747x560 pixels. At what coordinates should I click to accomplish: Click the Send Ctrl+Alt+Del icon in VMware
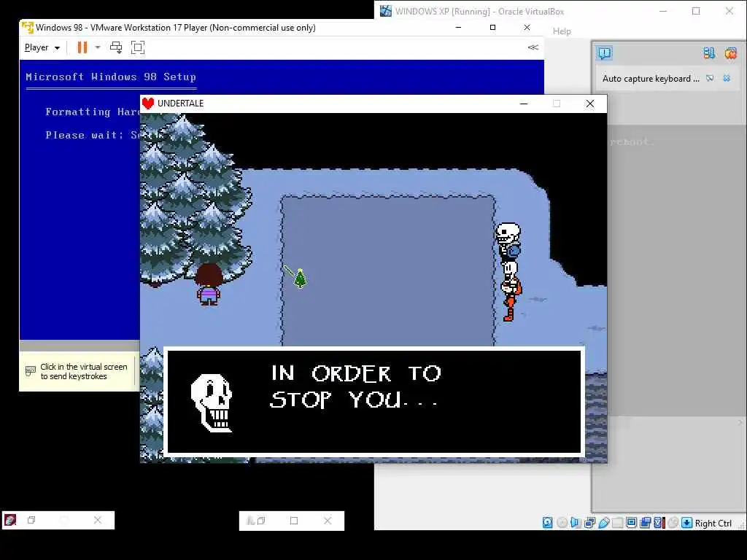coord(116,47)
